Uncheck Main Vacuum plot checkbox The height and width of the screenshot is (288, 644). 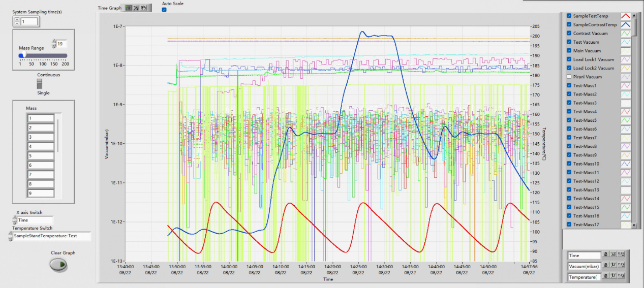pyautogui.click(x=569, y=51)
